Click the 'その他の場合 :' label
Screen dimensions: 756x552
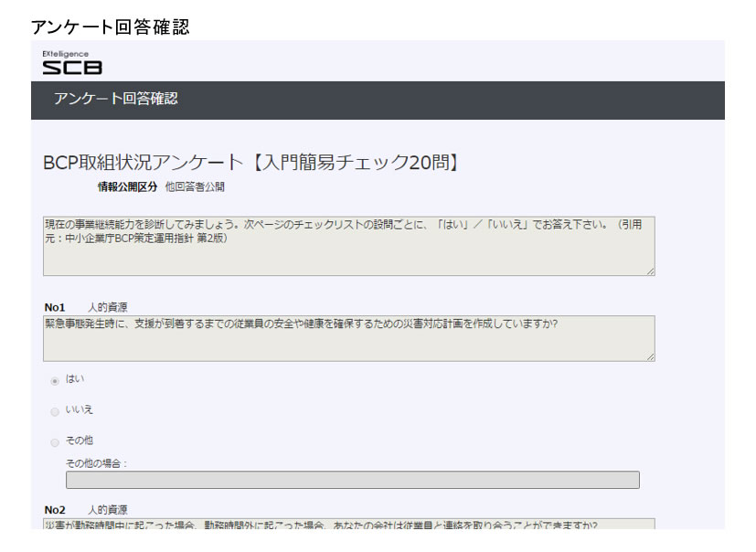(96, 463)
